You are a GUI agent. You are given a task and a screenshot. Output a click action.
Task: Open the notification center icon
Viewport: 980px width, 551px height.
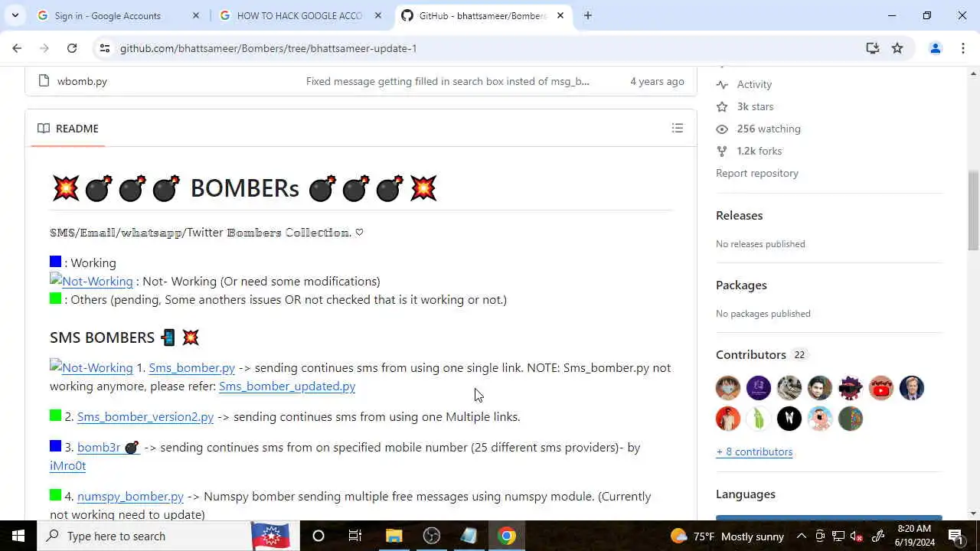click(x=955, y=536)
